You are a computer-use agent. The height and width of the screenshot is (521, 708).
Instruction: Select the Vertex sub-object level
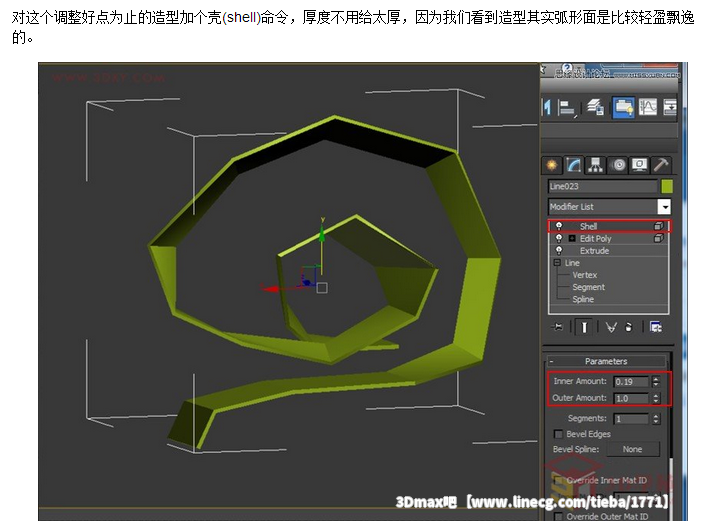click(585, 275)
